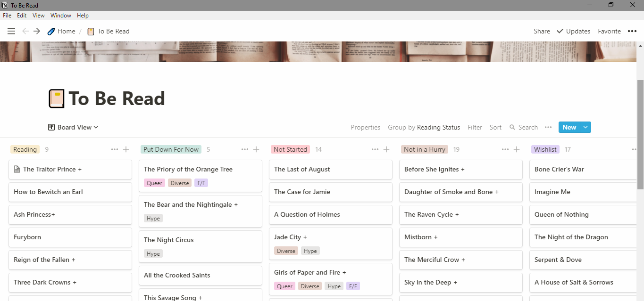This screenshot has width=644, height=301.
Task: Expand the Board View dropdown
Action: (73, 127)
